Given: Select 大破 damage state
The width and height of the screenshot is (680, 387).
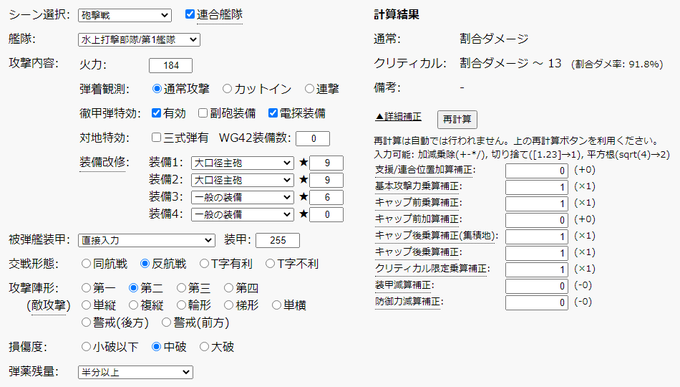Looking at the screenshot, I should click(204, 347).
